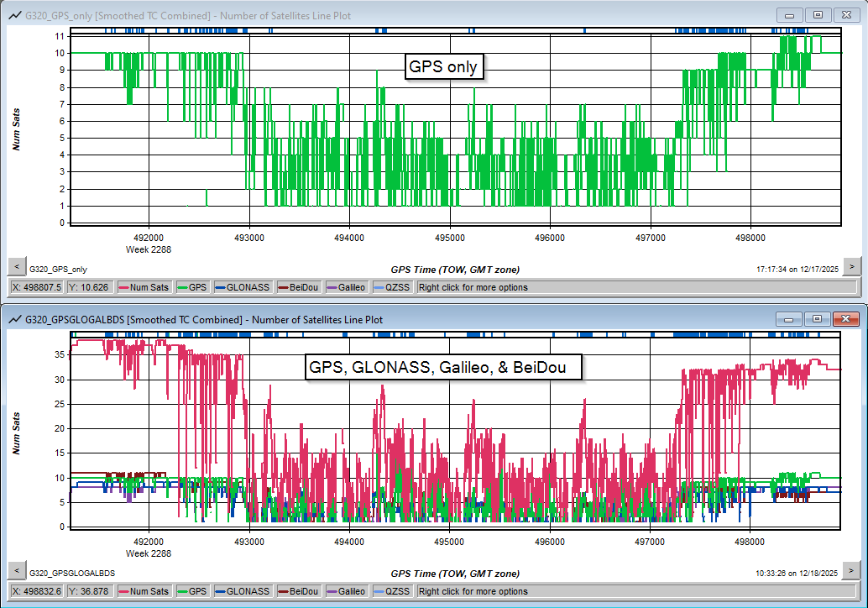Toggle GPS series in GPS_only legend
The height and width of the screenshot is (608, 868).
(192, 287)
